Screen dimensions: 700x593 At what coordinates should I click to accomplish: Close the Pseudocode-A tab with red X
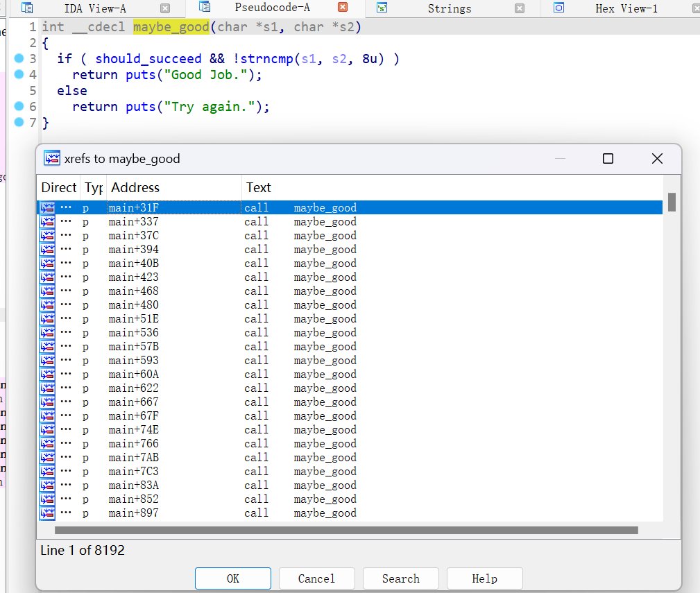click(x=343, y=7)
